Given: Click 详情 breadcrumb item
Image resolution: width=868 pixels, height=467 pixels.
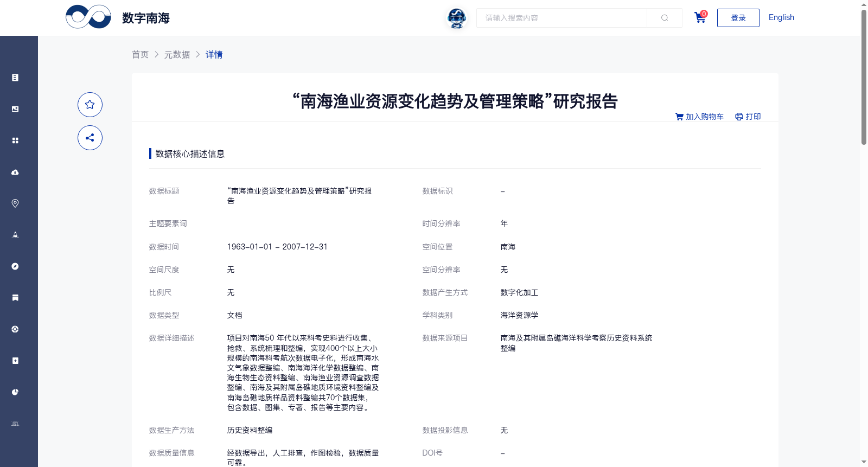Looking at the screenshot, I should pyautogui.click(x=214, y=55).
